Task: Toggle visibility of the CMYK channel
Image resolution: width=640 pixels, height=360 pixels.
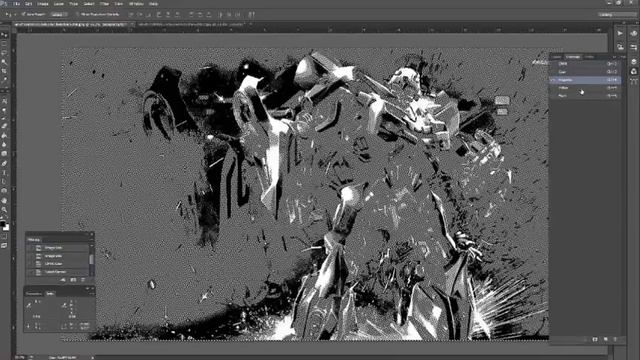Action: tap(554, 64)
